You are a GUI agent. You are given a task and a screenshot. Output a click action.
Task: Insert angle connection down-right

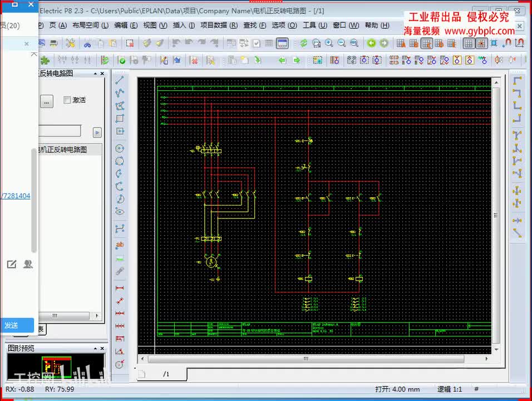[517, 80]
